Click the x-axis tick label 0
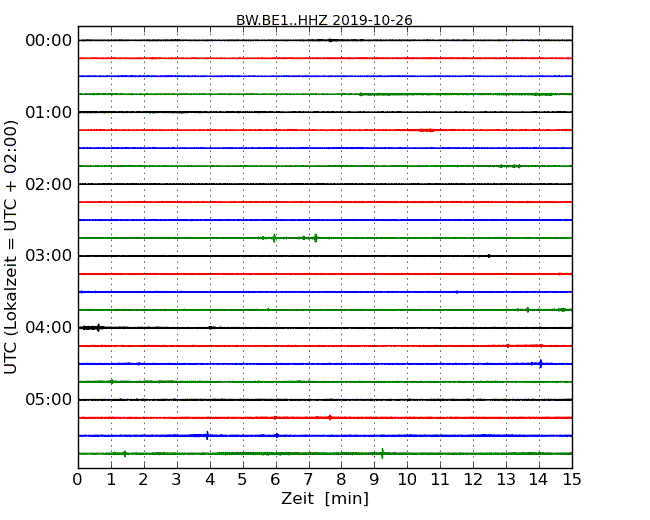Screen dimensions: 650x520 (78, 480)
